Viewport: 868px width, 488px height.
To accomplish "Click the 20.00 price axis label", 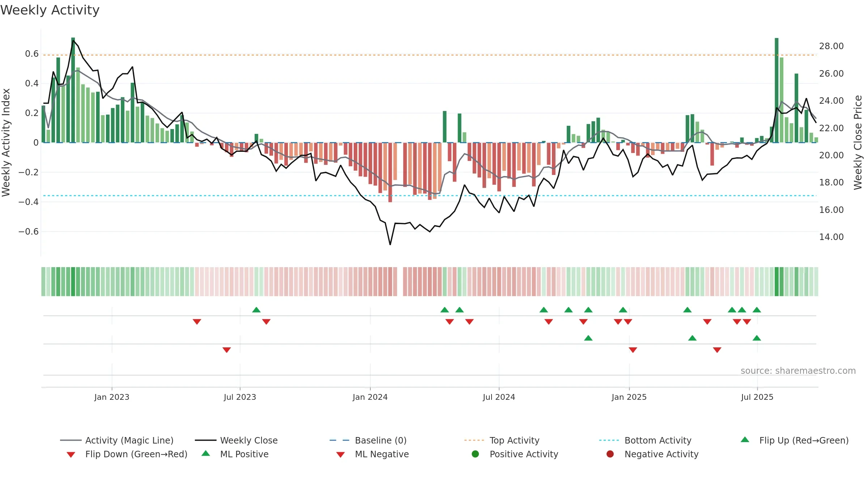I will [831, 155].
